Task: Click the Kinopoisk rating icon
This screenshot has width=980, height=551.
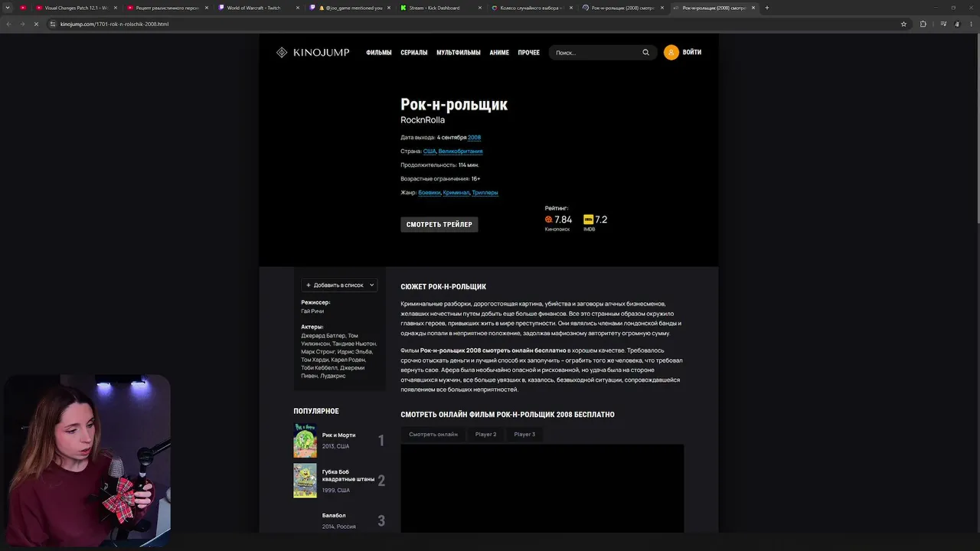Action: (x=548, y=220)
